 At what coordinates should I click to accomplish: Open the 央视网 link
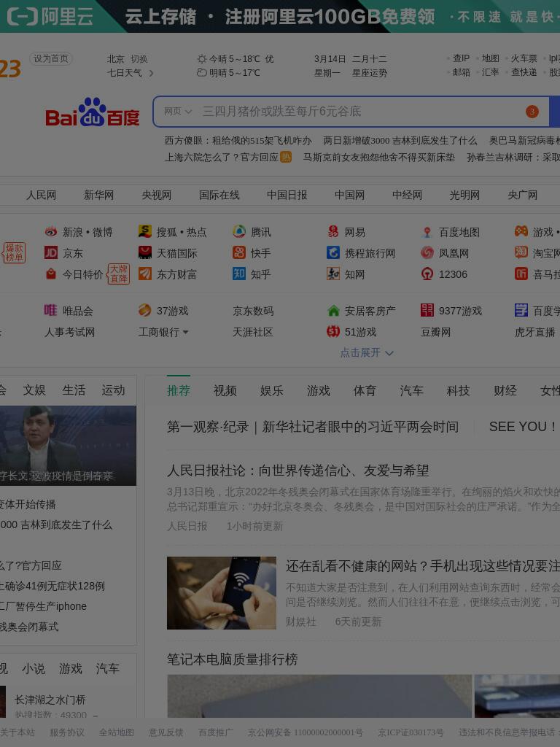pos(156,195)
